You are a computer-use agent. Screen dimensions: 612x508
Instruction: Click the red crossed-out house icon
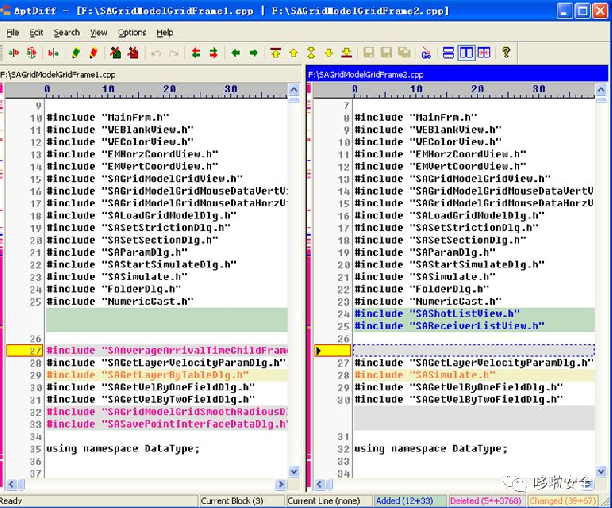click(133, 52)
